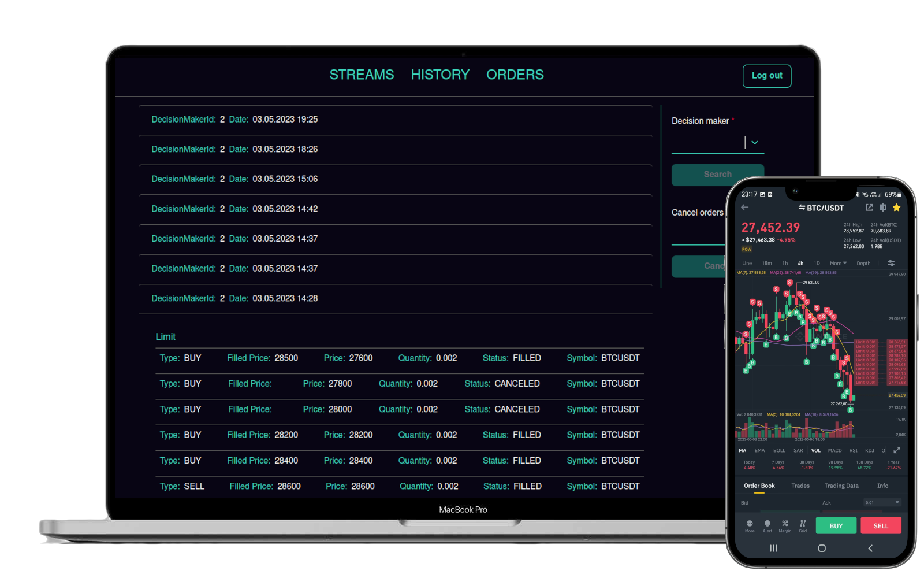Screen dimensions: 924x578
Task: Expand the chart to fullscreen
Action: tap(897, 450)
